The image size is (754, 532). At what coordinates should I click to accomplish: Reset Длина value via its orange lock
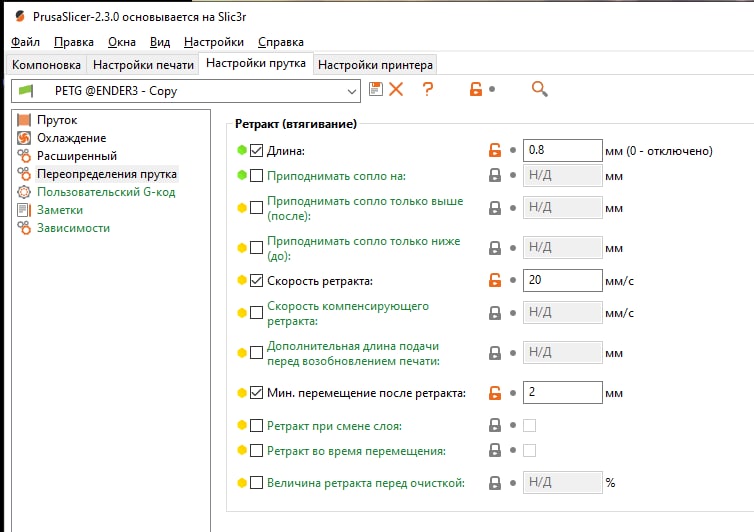pyautogui.click(x=495, y=151)
